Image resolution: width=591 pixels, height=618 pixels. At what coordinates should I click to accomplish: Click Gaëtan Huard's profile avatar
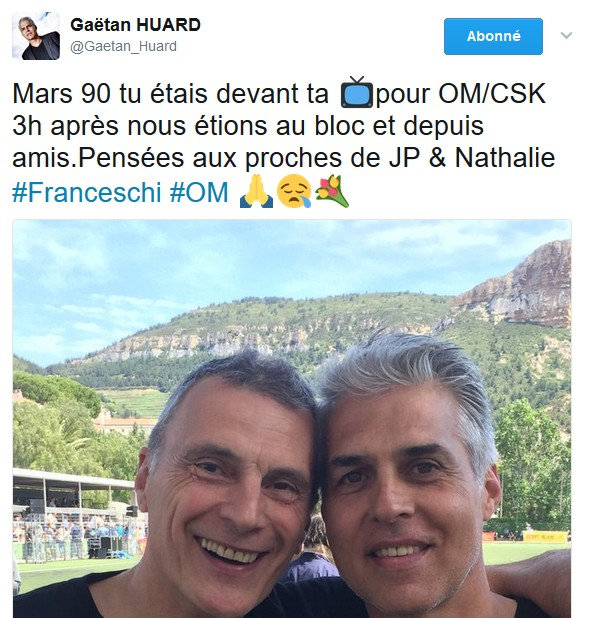point(36,36)
